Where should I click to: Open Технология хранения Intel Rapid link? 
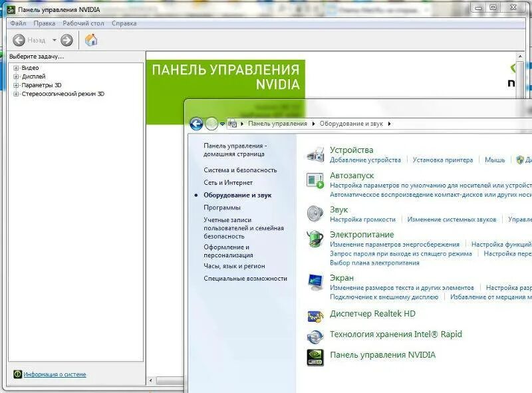[x=396, y=334]
